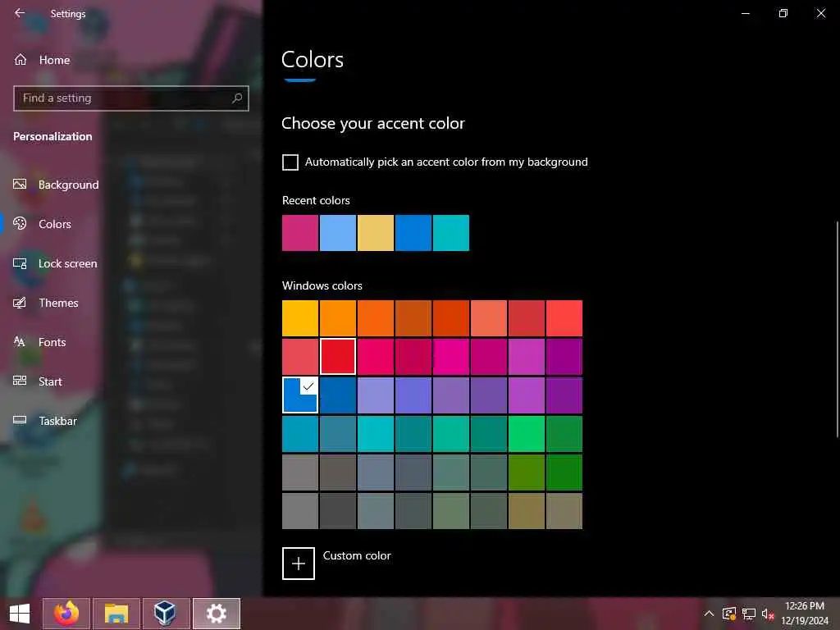840x630 pixels.
Task: Open Background personalization settings
Action: pyautogui.click(x=57, y=185)
